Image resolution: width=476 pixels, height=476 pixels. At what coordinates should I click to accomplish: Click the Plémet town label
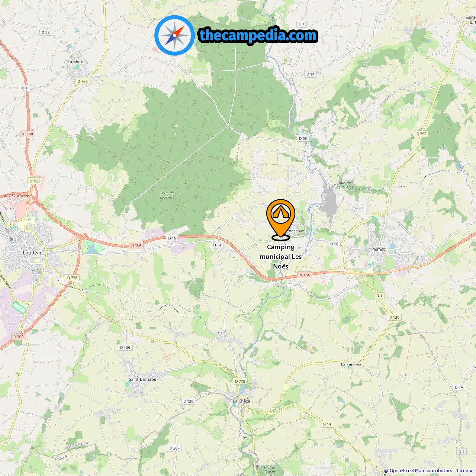pyautogui.click(x=378, y=249)
